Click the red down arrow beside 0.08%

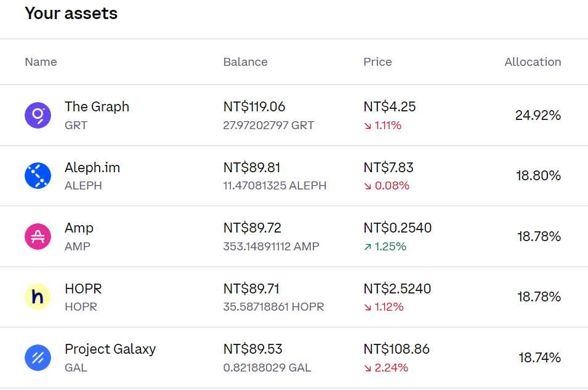pyautogui.click(x=368, y=186)
